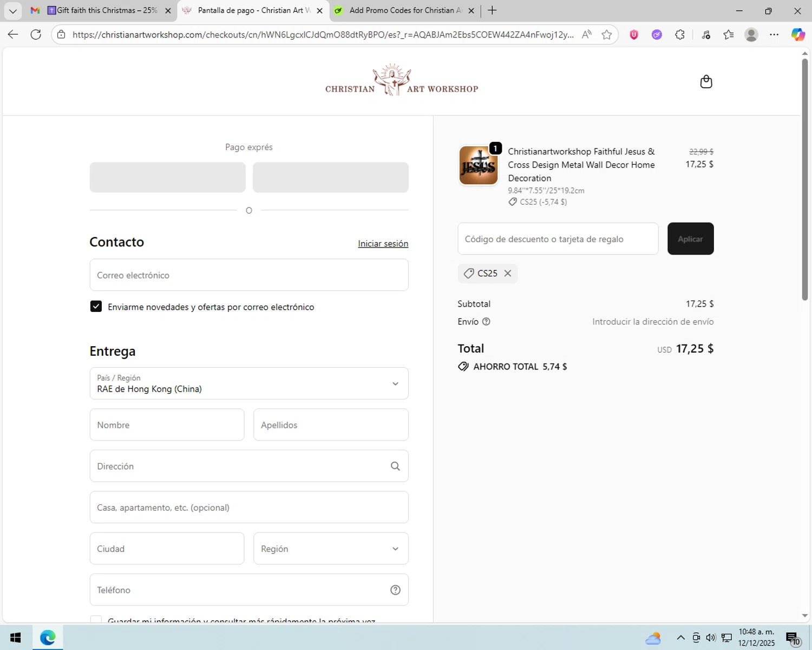Reload the checkout page

tap(36, 35)
